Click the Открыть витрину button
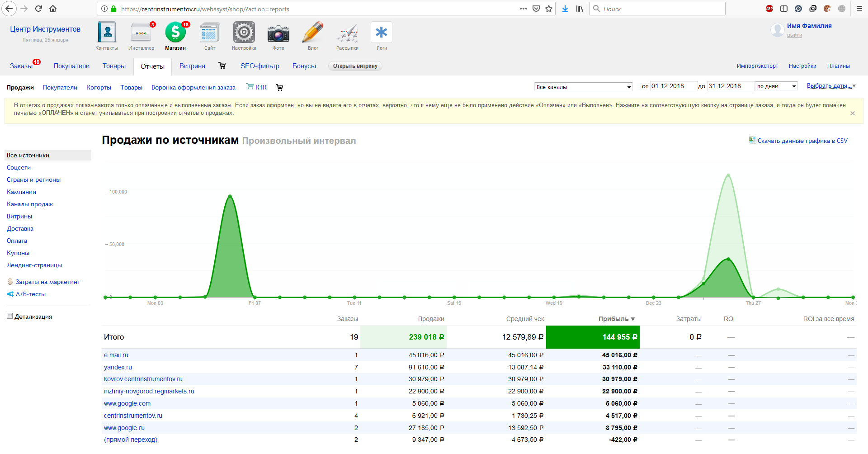868x454 pixels. coord(355,66)
